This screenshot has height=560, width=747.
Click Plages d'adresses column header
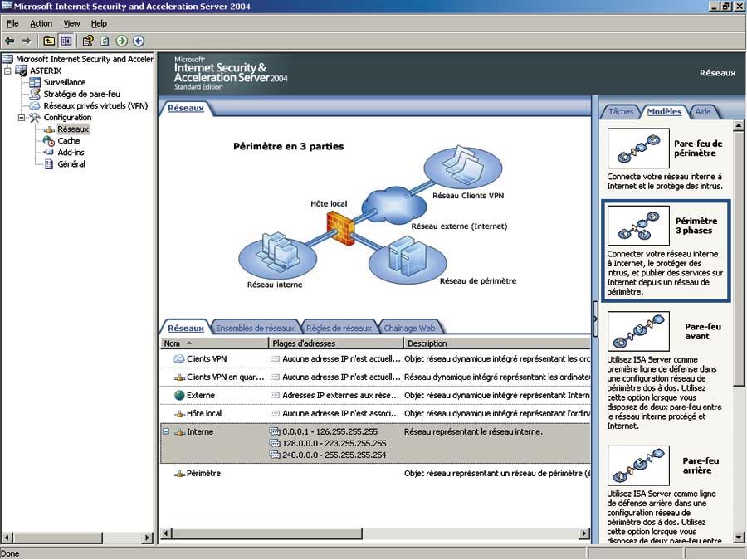[x=336, y=343]
